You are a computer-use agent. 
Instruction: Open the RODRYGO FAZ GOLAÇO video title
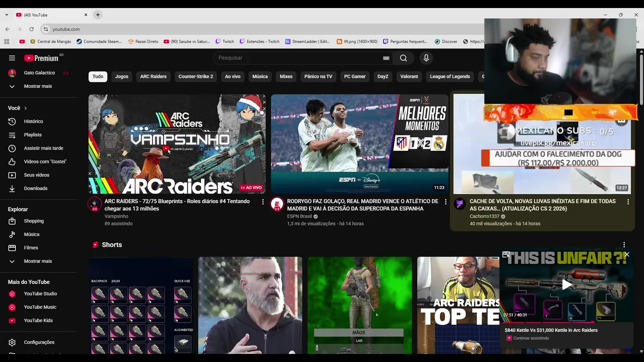click(362, 205)
